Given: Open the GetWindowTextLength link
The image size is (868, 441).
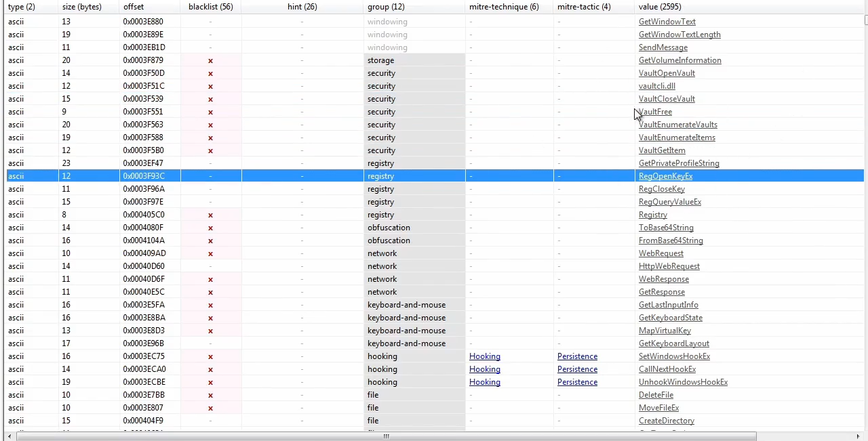Looking at the screenshot, I should [679, 35].
